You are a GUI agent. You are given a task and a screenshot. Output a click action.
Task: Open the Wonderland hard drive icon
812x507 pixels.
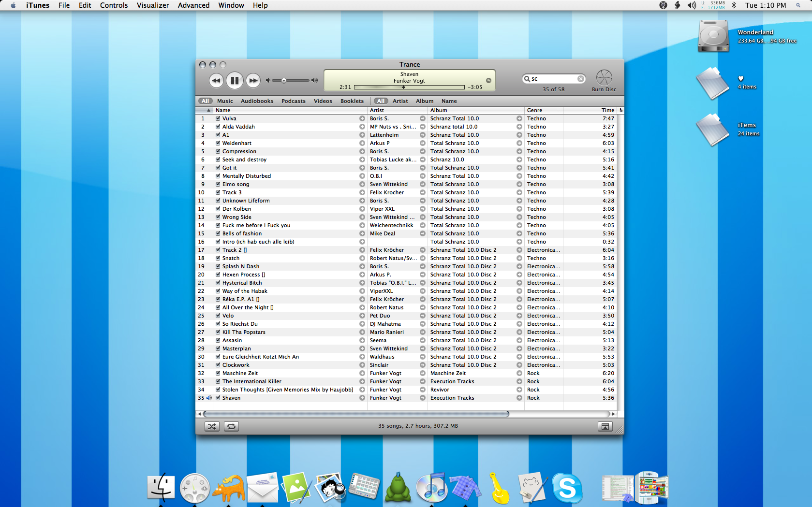pyautogui.click(x=713, y=36)
